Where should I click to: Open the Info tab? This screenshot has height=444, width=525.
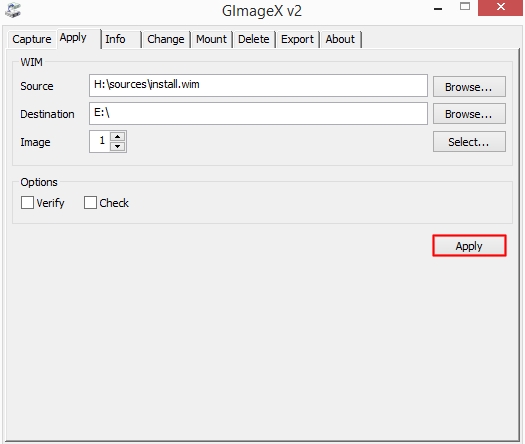coord(115,39)
